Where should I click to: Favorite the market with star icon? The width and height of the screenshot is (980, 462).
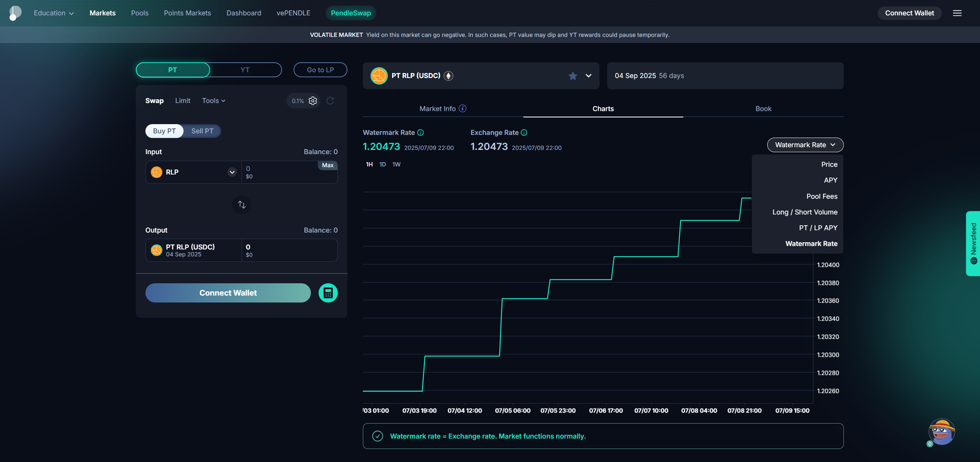[x=573, y=76]
